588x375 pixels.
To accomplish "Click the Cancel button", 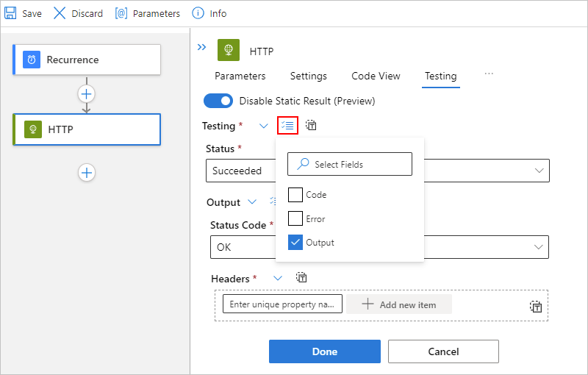I will click(x=443, y=351).
